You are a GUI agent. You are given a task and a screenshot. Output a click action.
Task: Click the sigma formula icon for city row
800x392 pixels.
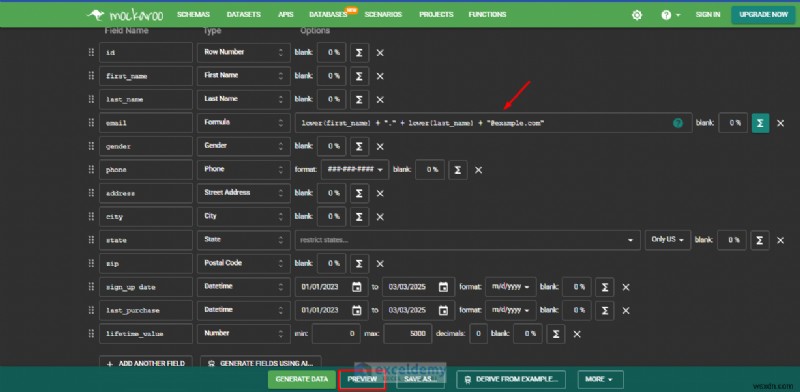click(x=359, y=217)
